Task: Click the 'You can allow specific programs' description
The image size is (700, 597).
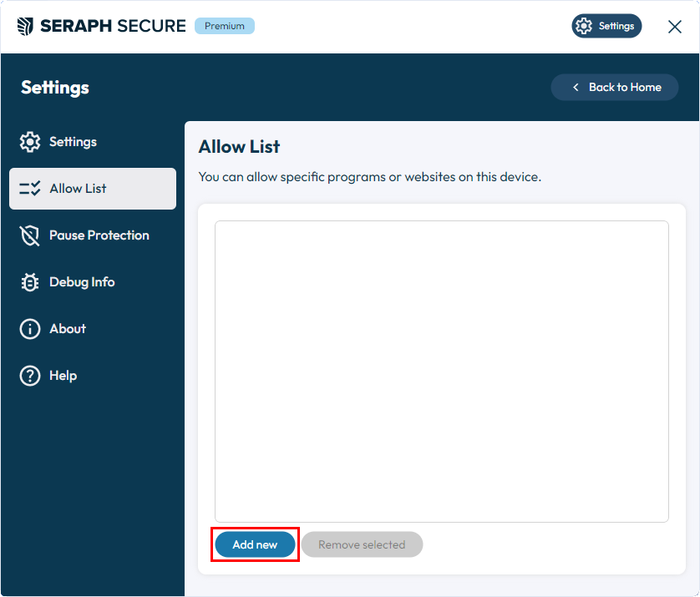Action: coord(370,177)
